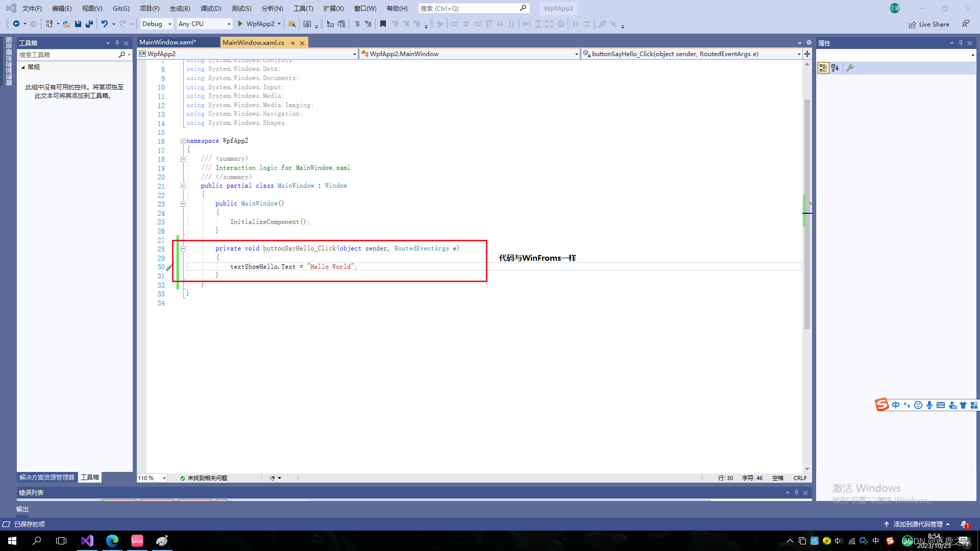Click the notifications bell icon in status bar
The image size is (980, 551).
964,524
